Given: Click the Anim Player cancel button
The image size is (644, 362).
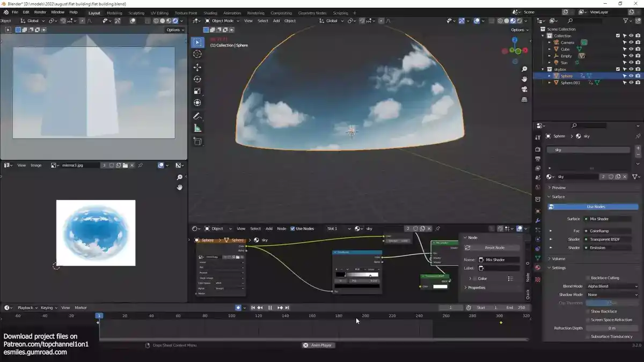Looking at the screenshot, I should [x=306, y=345].
